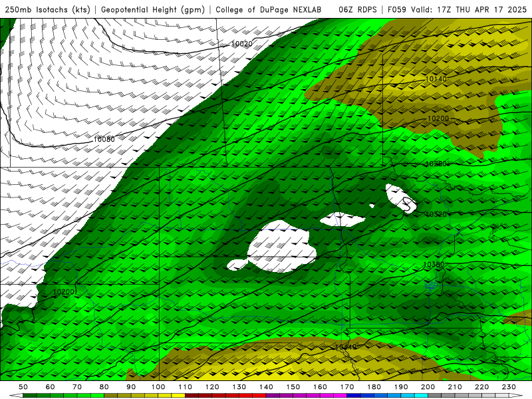Click the 'F059' forecast hour text
This screenshot has width=532, height=399.
click(x=396, y=9)
